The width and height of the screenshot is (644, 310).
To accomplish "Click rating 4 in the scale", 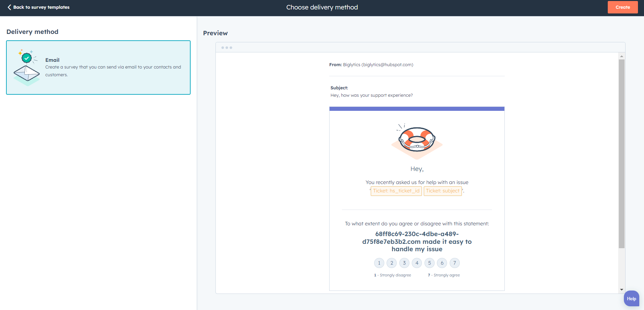I will (416, 263).
